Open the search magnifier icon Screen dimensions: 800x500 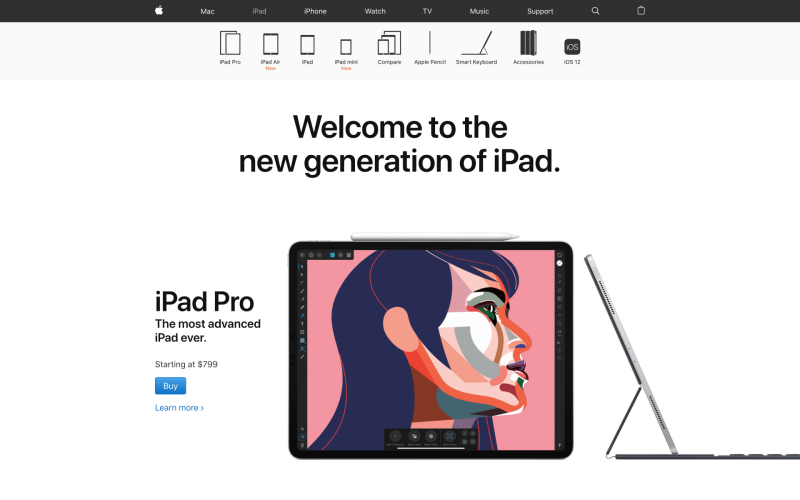[x=595, y=11]
